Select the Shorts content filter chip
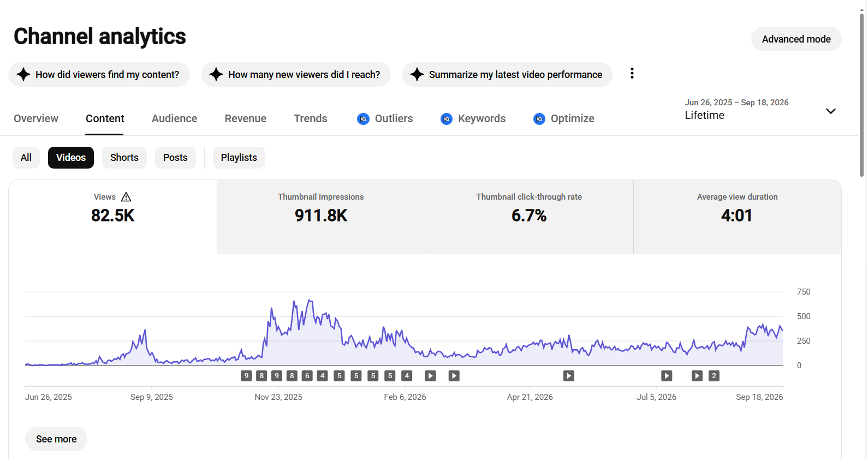This screenshot has height=461, width=868. pyautogui.click(x=124, y=158)
